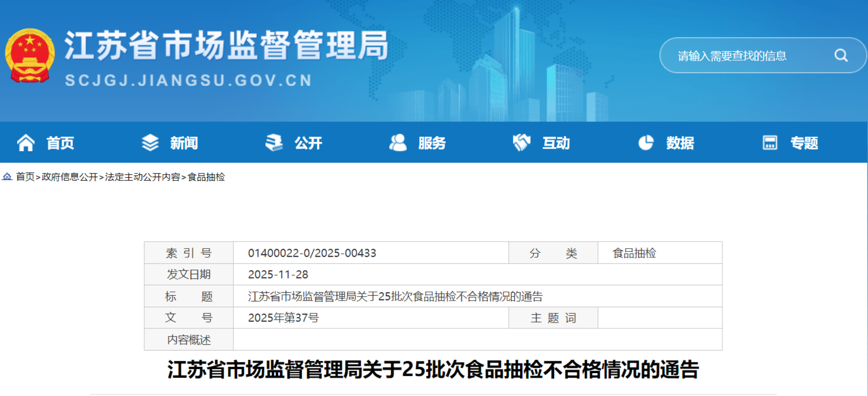This screenshot has width=868, height=396.
Task: Open the 新闻 navigation menu item
Action: pyautogui.click(x=184, y=143)
